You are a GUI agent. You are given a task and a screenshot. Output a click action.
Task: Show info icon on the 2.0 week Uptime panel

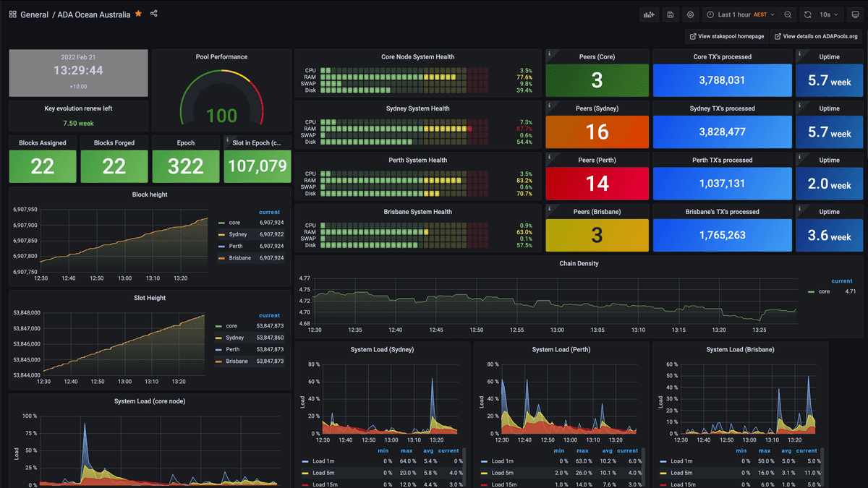pos(799,156)
